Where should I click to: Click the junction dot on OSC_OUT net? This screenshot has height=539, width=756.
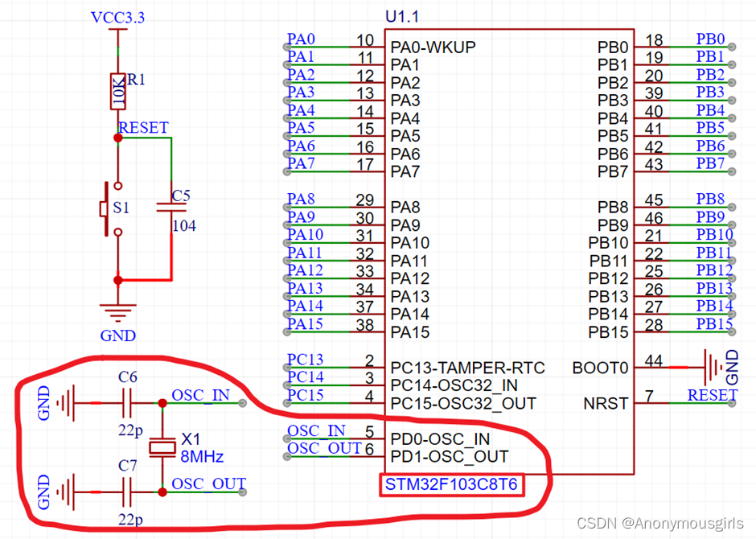pos(162,490)
